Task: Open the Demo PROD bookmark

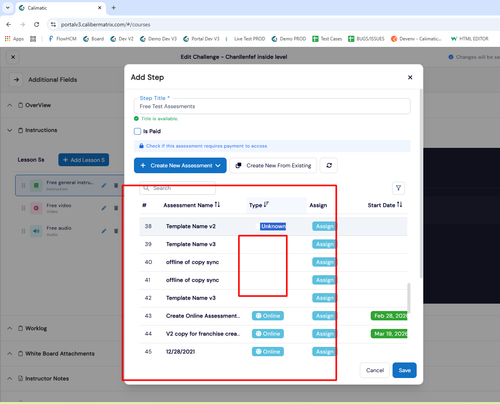Action: point(289,39)
